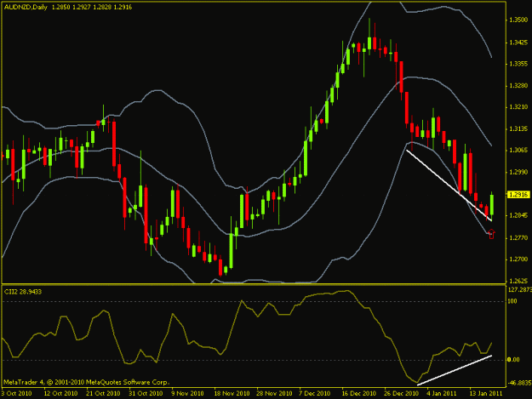
Task: Click price level 1.2700 on axis
Action: pyautogui.click(x=518, y=259)
